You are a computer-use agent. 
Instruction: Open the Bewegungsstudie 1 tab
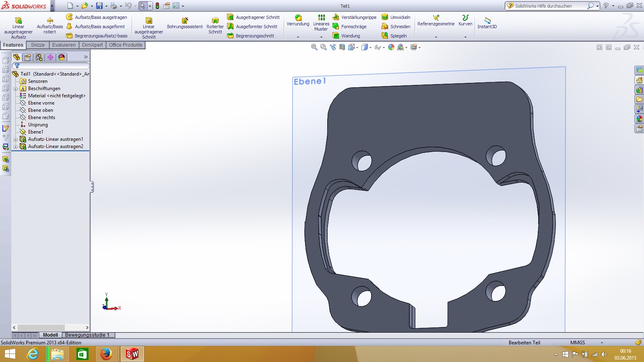pos(87,335)
